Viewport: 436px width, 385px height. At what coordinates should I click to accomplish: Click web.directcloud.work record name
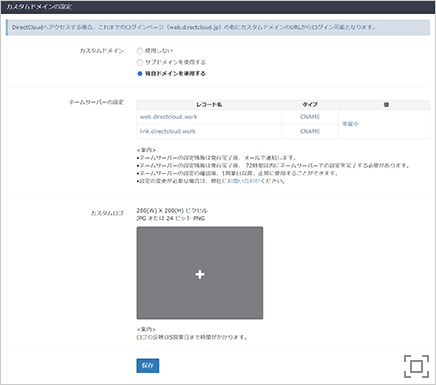[x=168, y=117]
